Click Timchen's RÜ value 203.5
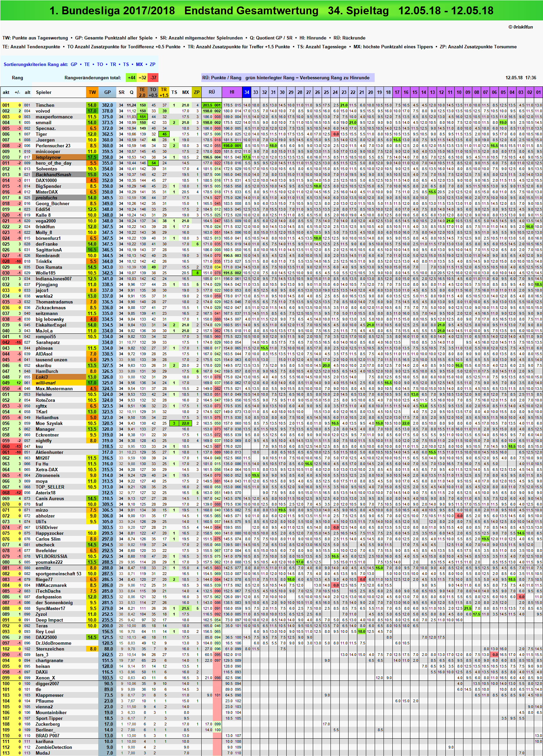This screenshot has height=756, width=543. point(208,105)
